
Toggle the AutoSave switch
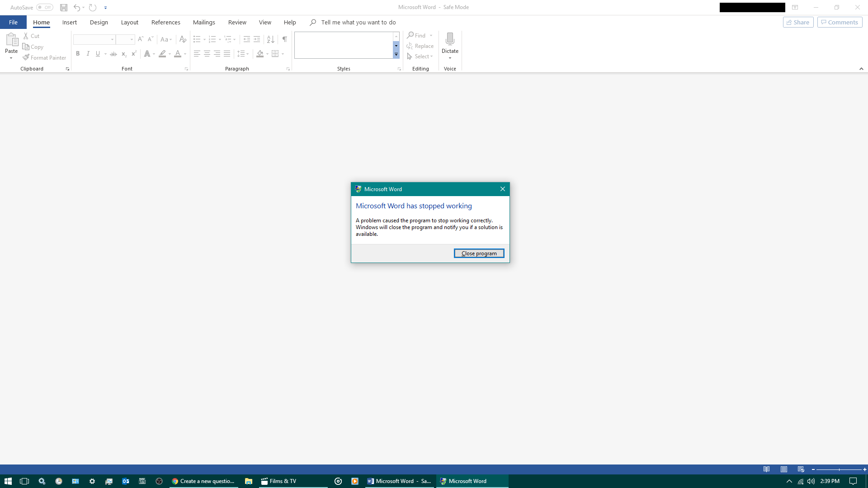pos(45,7)
